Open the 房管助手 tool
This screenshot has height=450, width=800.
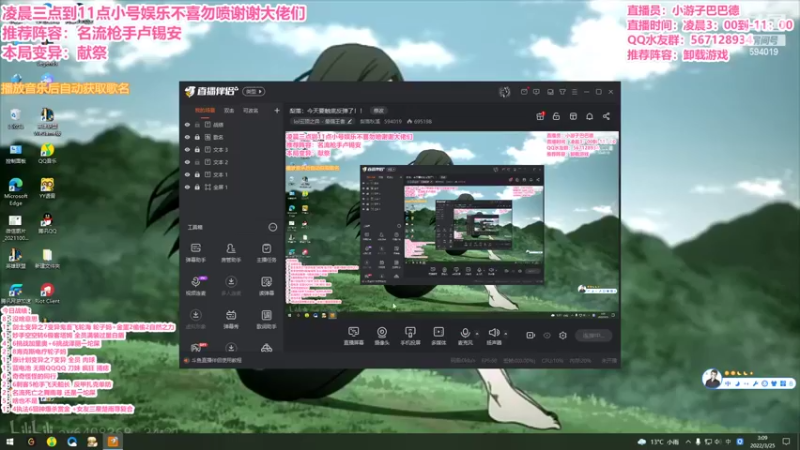tap(231, 253)
